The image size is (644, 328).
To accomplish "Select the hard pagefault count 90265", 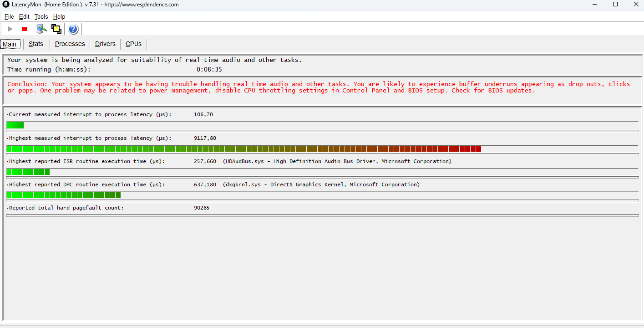I will 202,208.
